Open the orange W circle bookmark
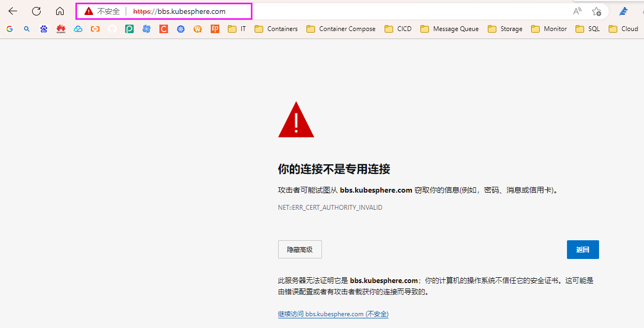Viewport: 644px width, 328px height. point(198,29)
